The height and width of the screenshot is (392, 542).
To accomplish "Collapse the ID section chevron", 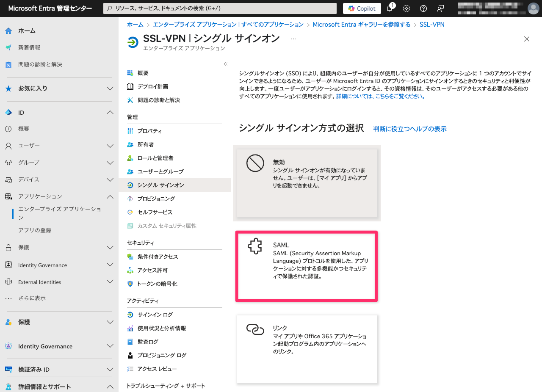I will 110,113.
